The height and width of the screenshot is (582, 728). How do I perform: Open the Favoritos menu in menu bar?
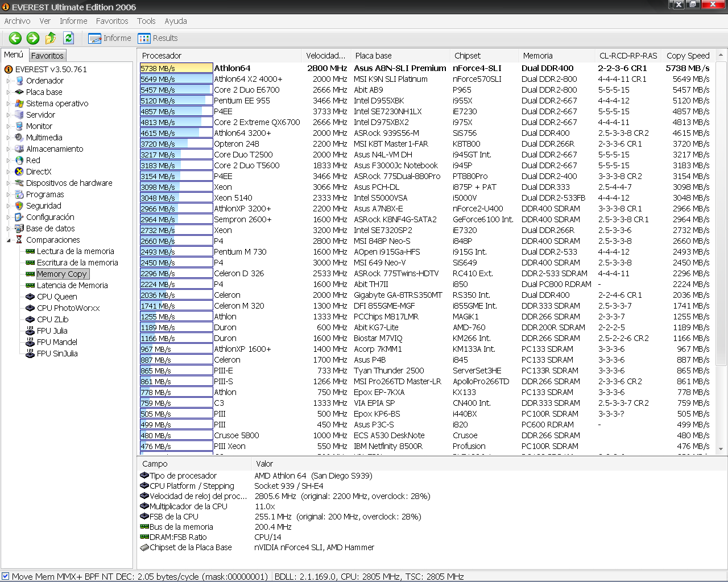point(112,21)
